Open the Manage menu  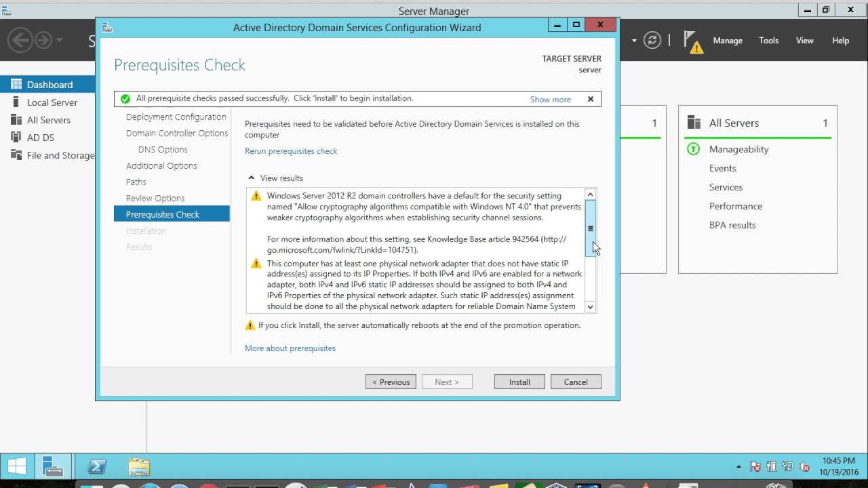(x=728, y=41)
